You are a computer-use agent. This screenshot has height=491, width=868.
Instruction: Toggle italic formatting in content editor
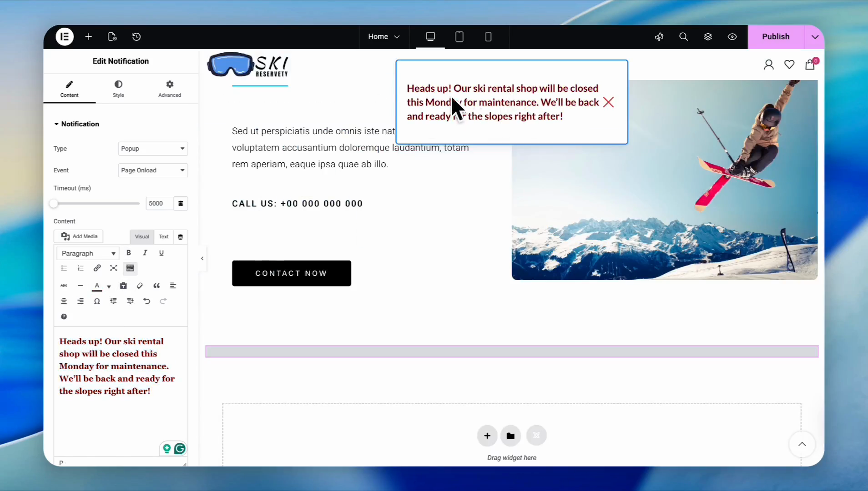coord(145,253)
